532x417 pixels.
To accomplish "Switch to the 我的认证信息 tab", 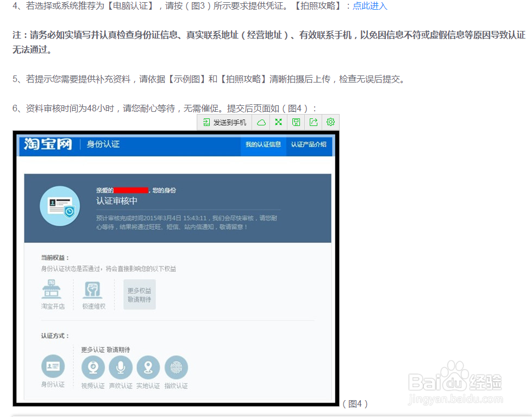I will pyautogui.click(x=263, y=145).
